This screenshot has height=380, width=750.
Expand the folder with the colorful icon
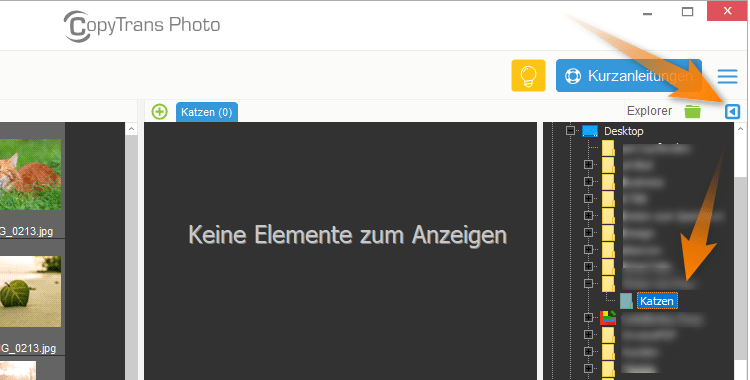[x=588, y=317]
